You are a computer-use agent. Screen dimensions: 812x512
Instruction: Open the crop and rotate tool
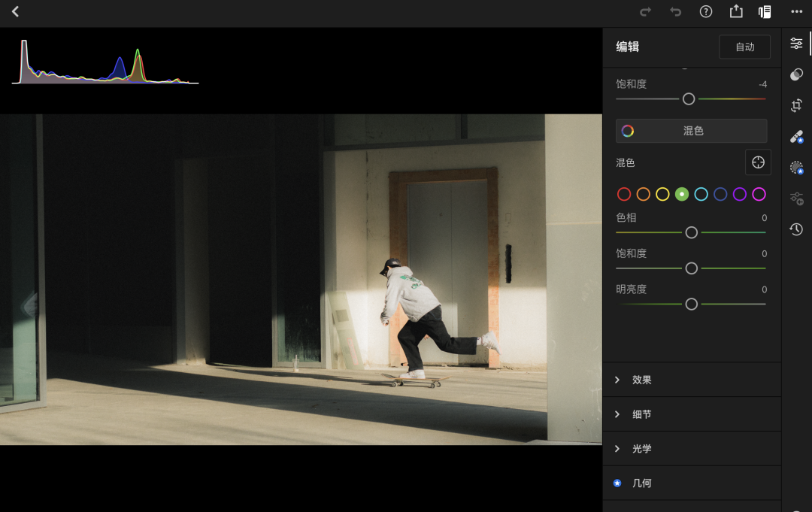(x=796, y=106)
